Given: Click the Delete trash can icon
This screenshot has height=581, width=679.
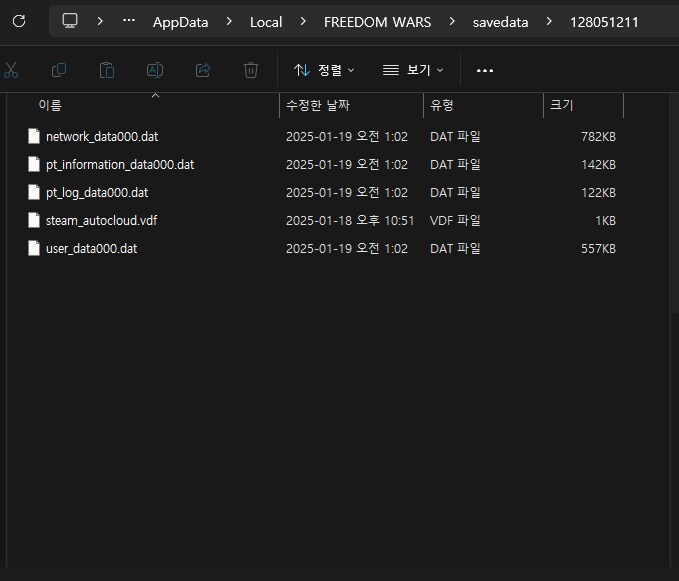Looking at the screenshot, I should tap(251, 70).
